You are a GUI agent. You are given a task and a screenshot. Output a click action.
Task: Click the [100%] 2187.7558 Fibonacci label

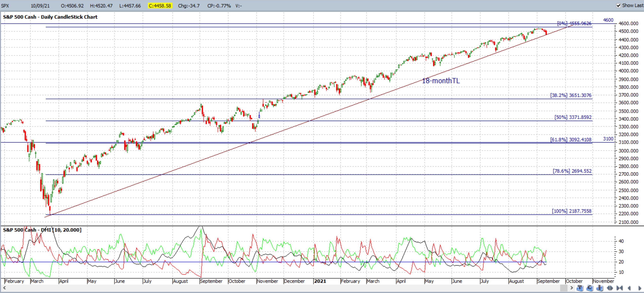coord(572,211)
